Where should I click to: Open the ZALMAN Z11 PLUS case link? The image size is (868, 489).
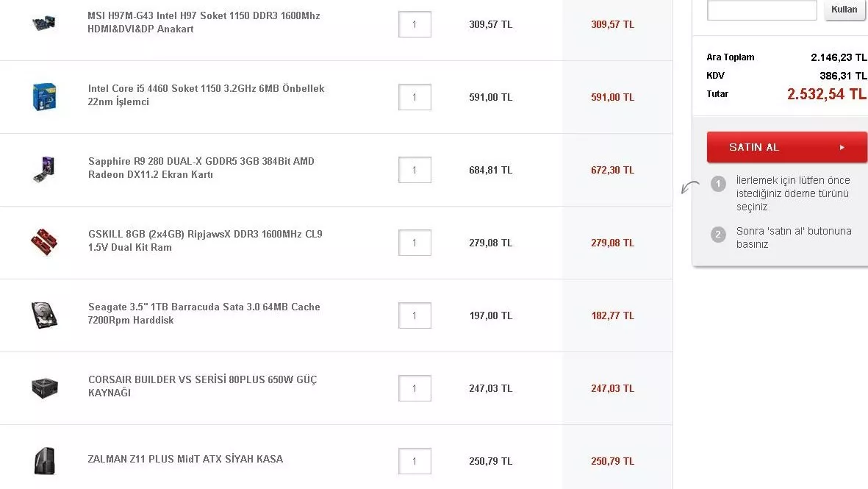(185, 460)
